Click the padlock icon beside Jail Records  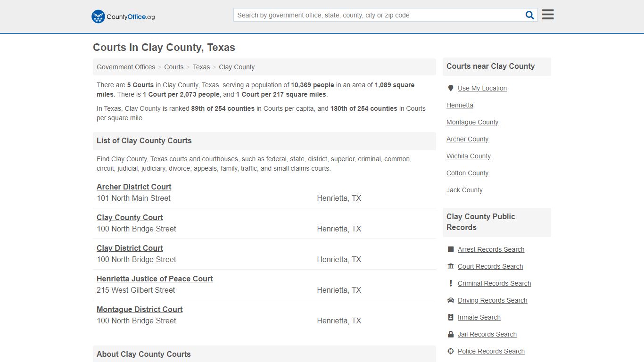tap(450, 334)
